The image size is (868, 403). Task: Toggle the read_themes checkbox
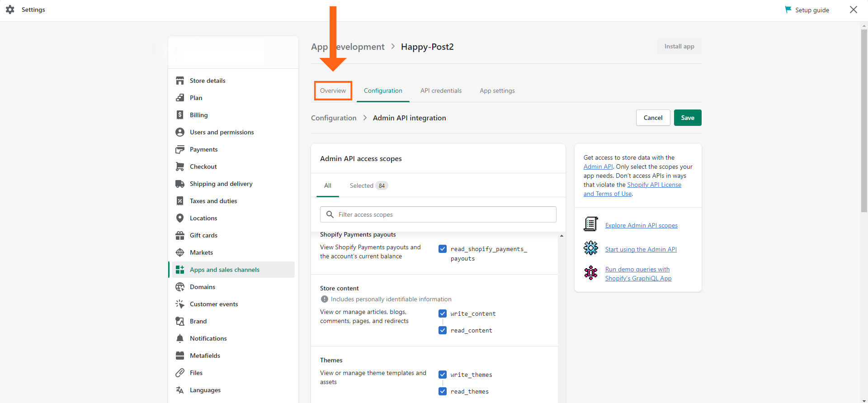pos(443,391)
